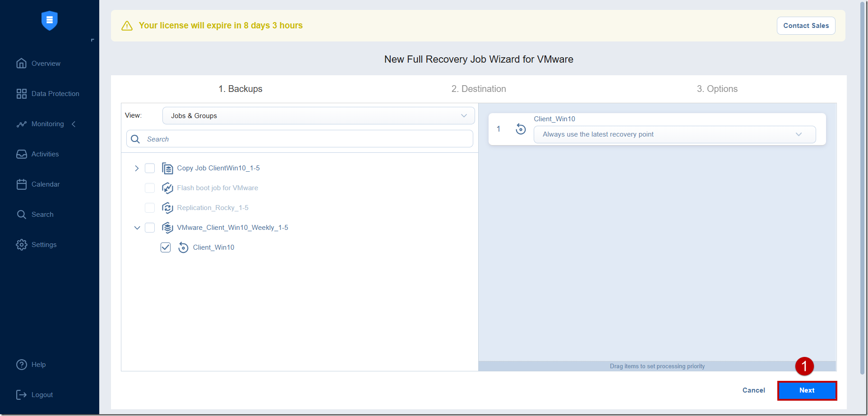Click the Help link in sidebar
Image resolution: width=868 pixels, height=416 pixels.
point(39,365)
